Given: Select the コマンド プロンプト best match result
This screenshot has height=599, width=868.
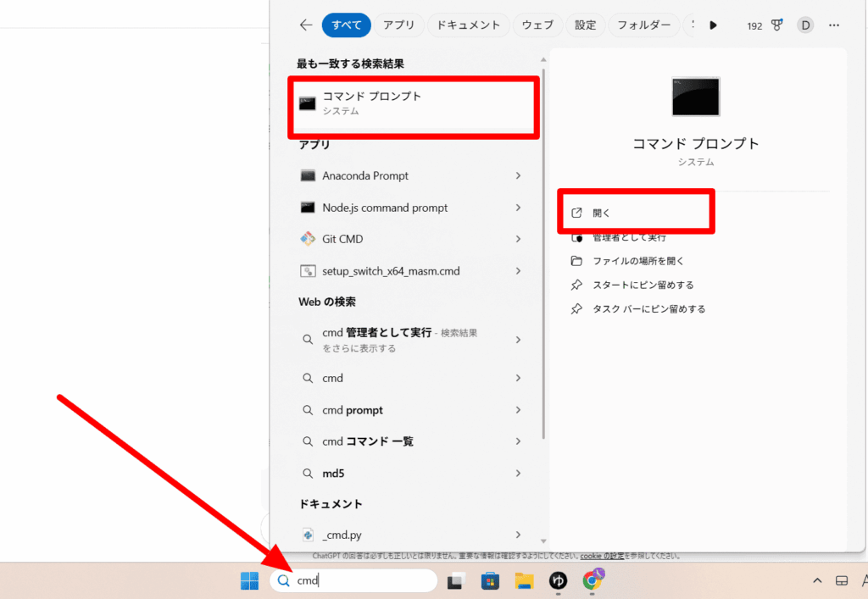Looking at the screenshot, I should (413, 103).
